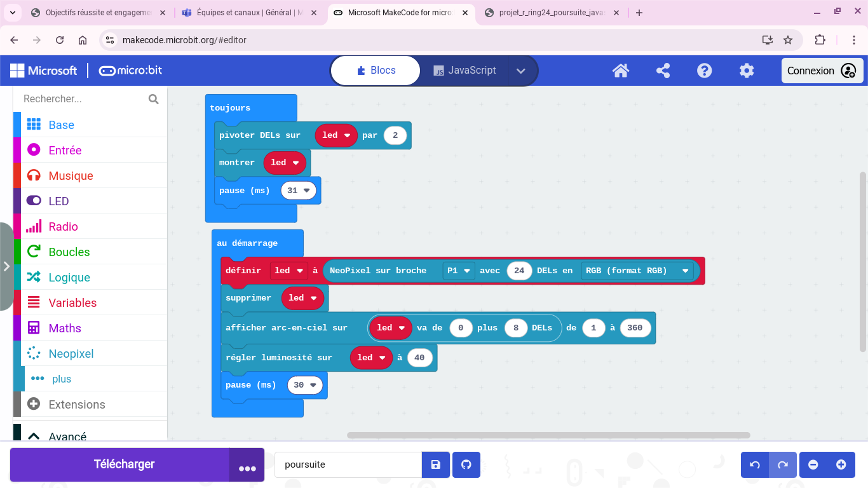Image resolution: width=868 pixels, height=488 pixels.
Task: Switch to the Blocs editor view
Action: [376, 71]
